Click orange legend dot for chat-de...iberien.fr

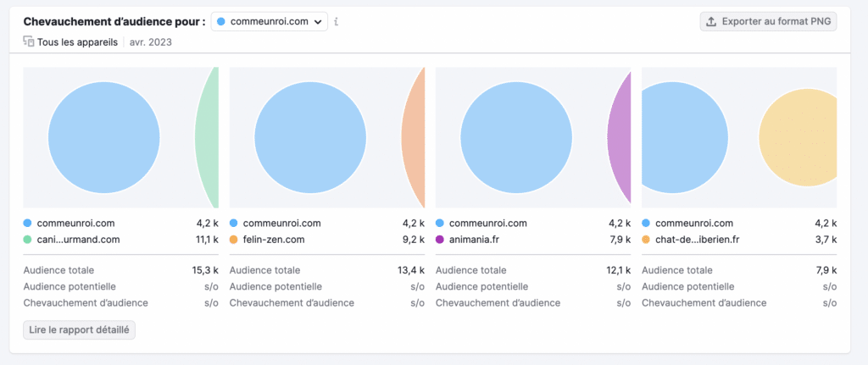pyautogui.click(x=645, y=240)
